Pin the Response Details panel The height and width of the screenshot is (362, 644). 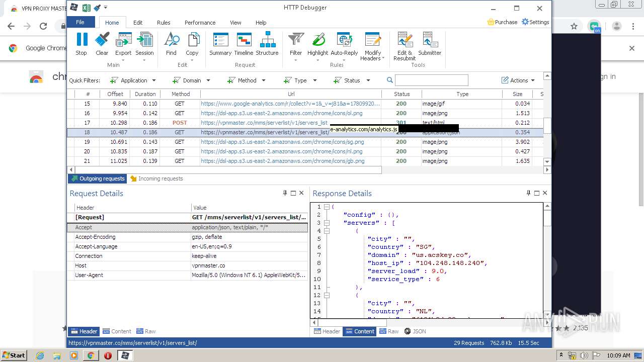point(528,193)
